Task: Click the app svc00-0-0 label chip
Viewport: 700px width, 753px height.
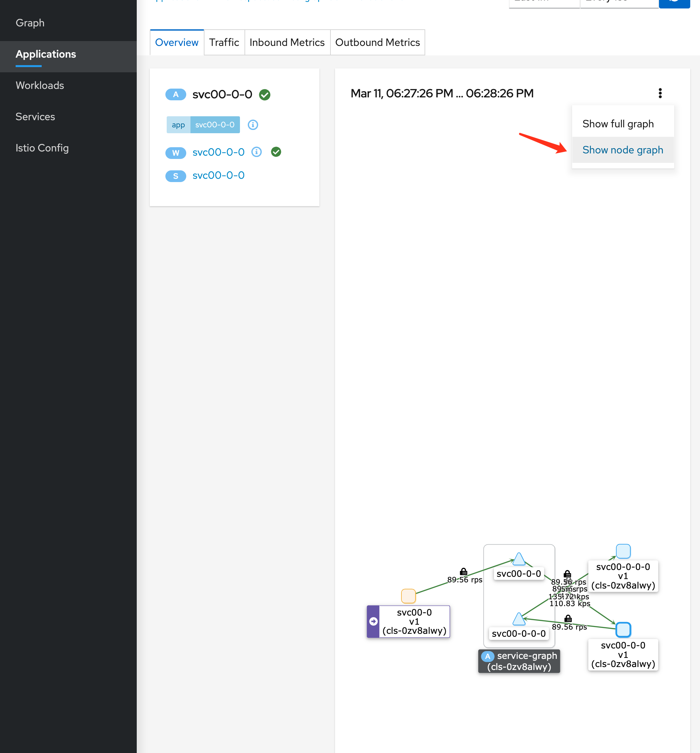Action: click(203, 125)
